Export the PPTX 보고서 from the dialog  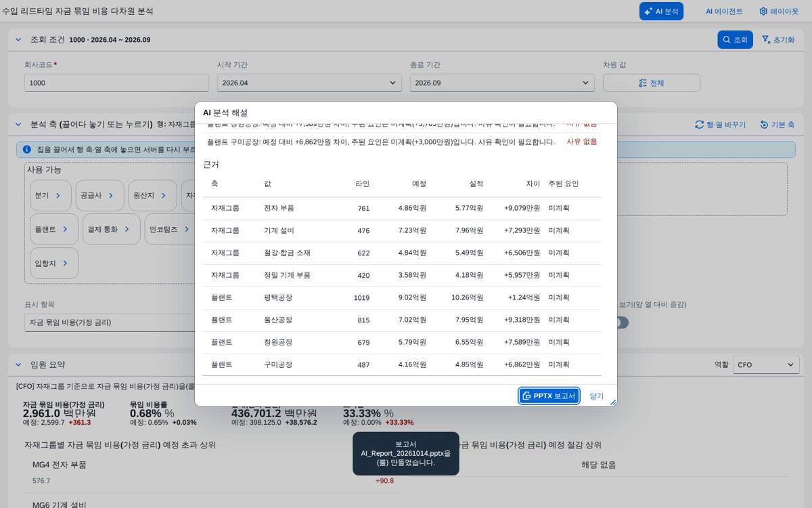point(549,396)
